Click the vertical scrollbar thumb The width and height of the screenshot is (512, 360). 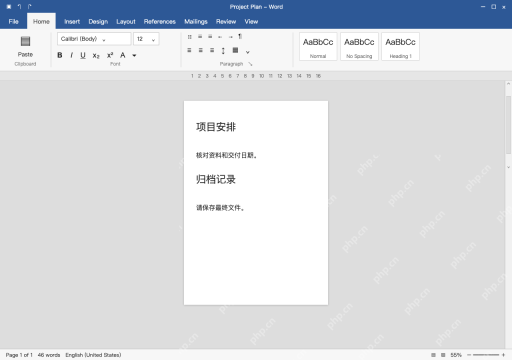[x=508, y=124]
